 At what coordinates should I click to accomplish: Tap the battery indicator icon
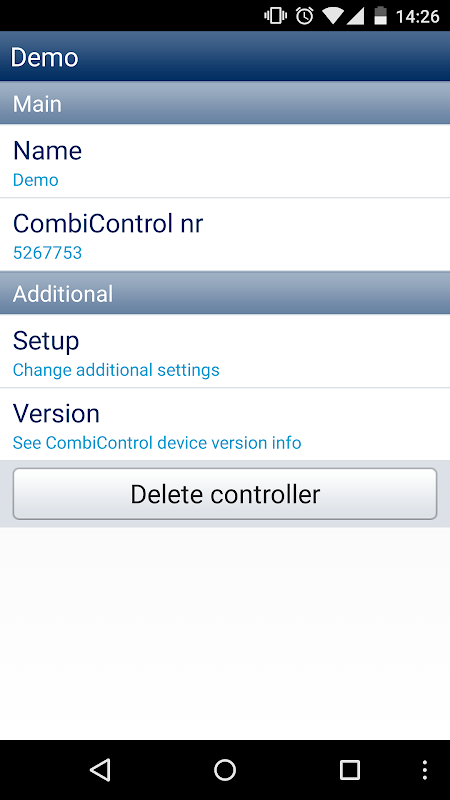[381, 16]
